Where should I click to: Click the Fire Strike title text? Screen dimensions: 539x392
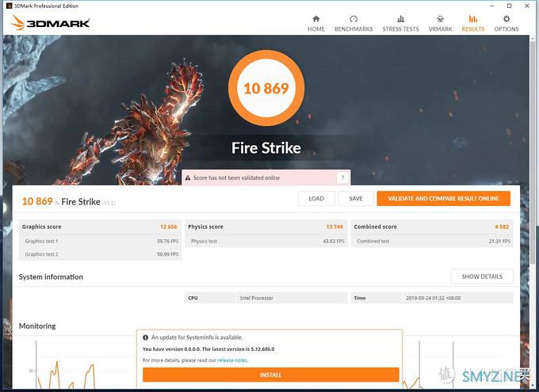(x=266, y=148)
